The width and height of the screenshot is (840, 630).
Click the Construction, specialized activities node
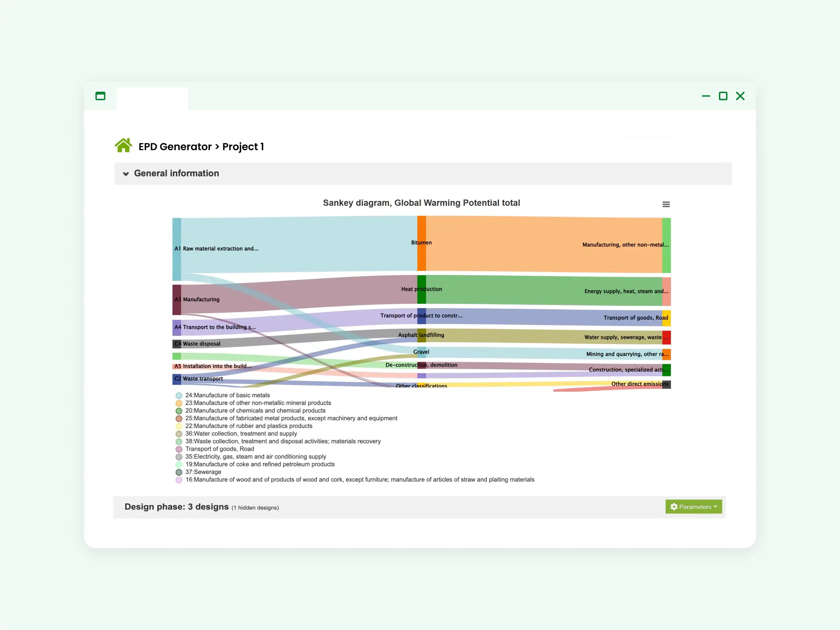(x=666, y=370)
